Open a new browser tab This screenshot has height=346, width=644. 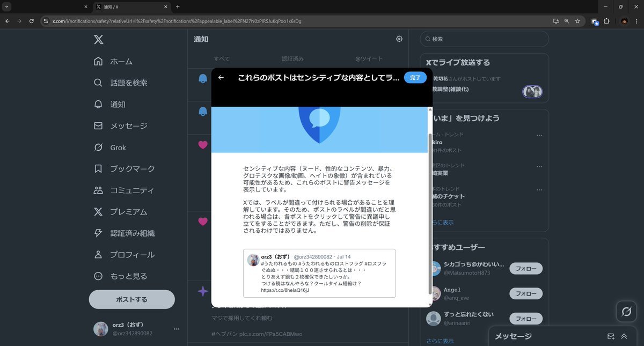[x=178, y=6]
